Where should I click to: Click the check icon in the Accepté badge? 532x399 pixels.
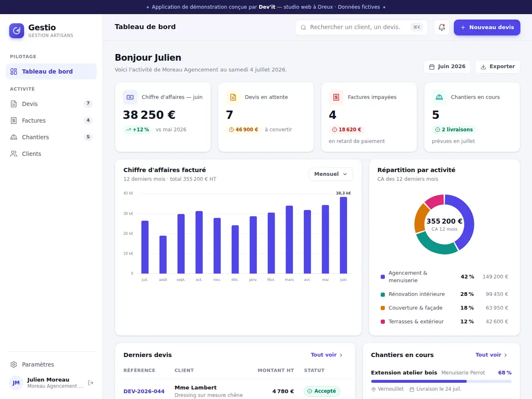(x=310, y=391)
